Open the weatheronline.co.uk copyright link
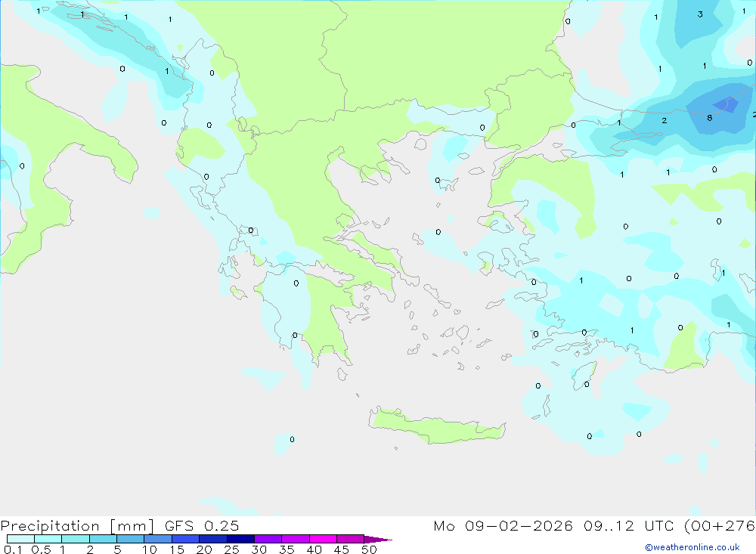The height and width of the screenshot is (554, 756). 692,547
